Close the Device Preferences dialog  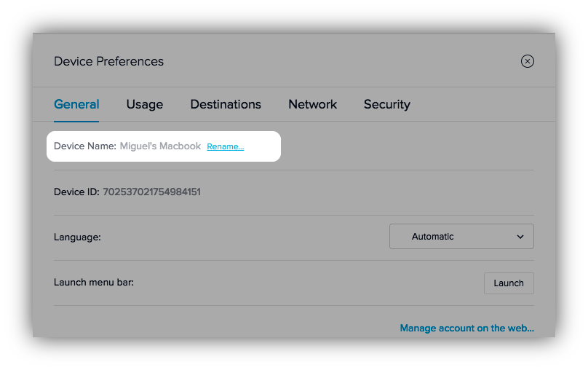tap(528, 61)
